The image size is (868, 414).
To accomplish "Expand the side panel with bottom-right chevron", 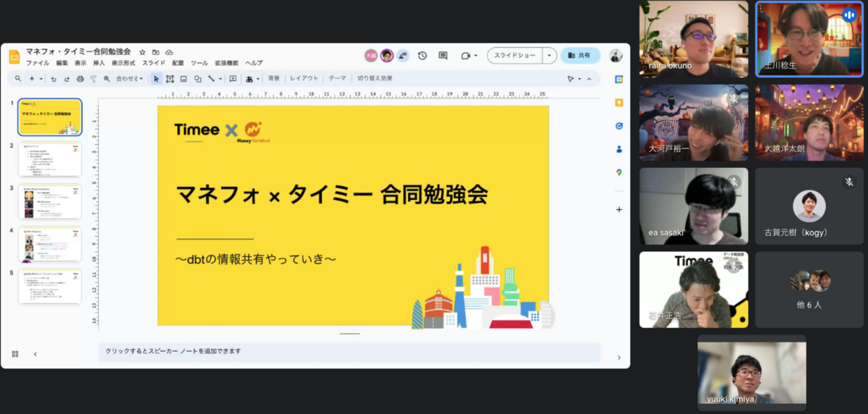I will [x=619, y=357].
